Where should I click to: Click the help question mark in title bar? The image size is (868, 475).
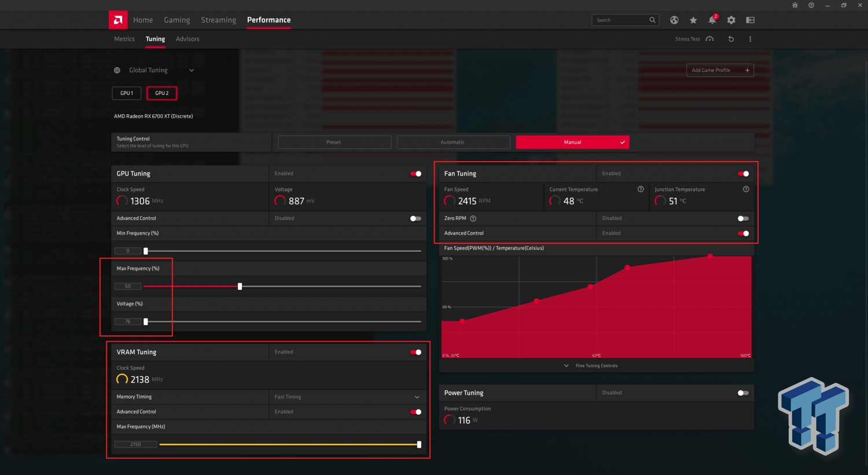[x=811, y=5]
